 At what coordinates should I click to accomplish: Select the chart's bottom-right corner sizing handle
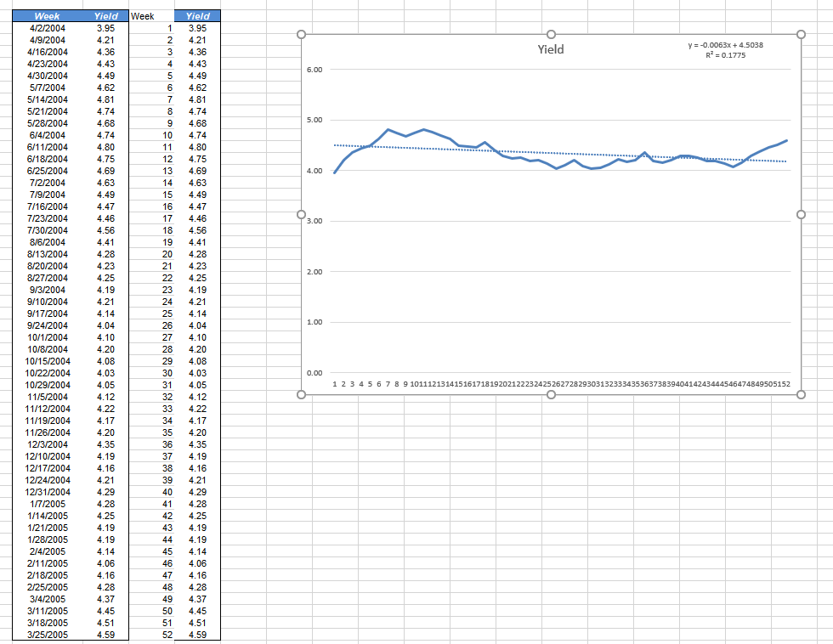[801, 394]
